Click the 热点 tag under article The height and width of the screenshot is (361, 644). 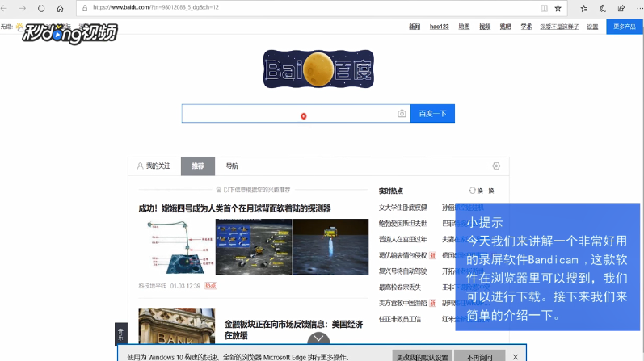pyautogui.click(x=211, y=286)
